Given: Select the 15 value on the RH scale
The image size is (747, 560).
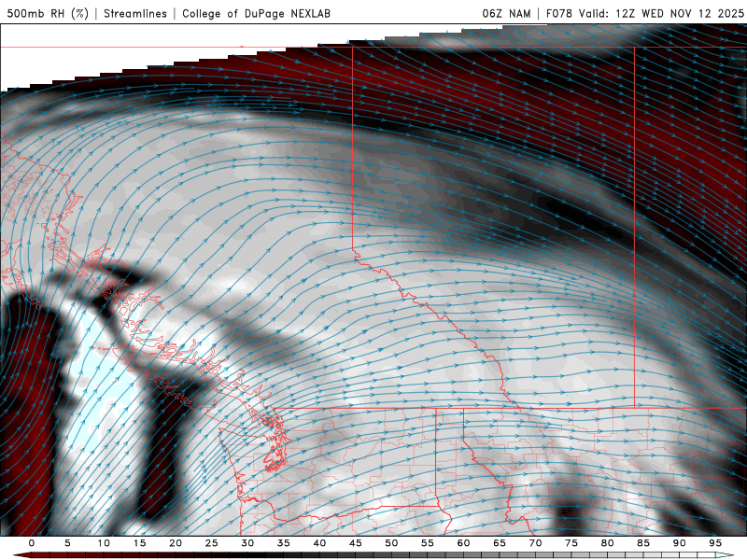Looking at the screenshot, I should (x=139, y=543).
